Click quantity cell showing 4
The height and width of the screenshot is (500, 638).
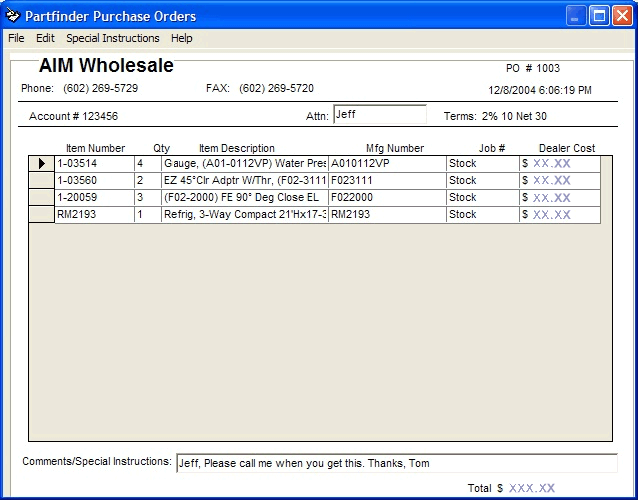coord(148,164)
